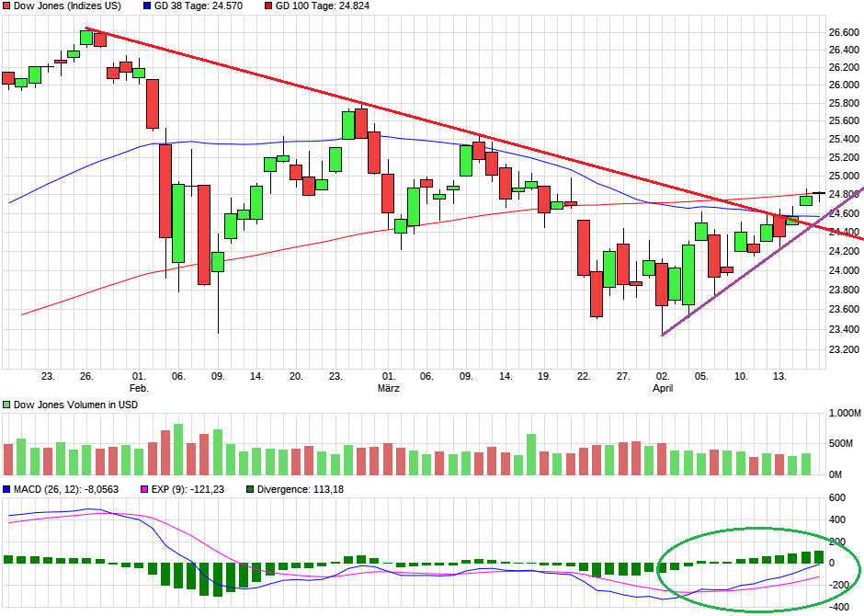This screenshot has height=616, width=864.
Task: Click the 25.000 price axis value
Action: pos(844,177)
